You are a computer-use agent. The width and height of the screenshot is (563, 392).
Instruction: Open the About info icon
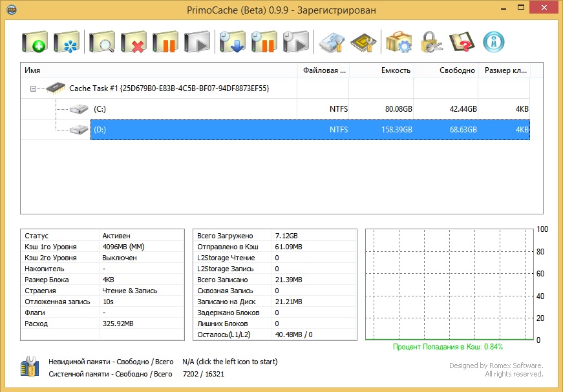[x=494, y=41]
